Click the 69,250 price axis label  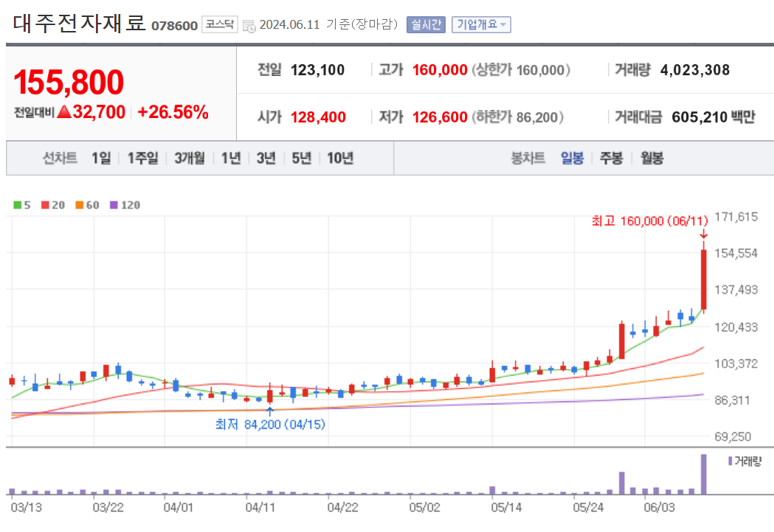[733, 437]
